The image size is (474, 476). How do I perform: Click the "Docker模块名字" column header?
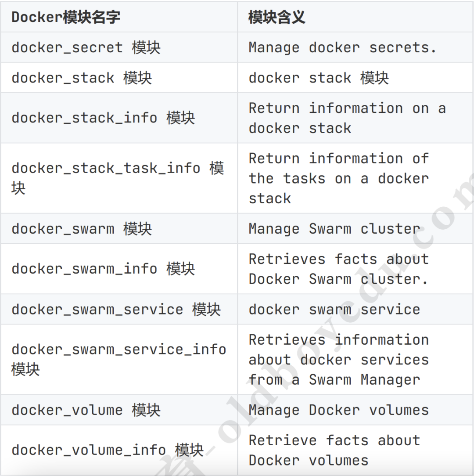point(66,18)
